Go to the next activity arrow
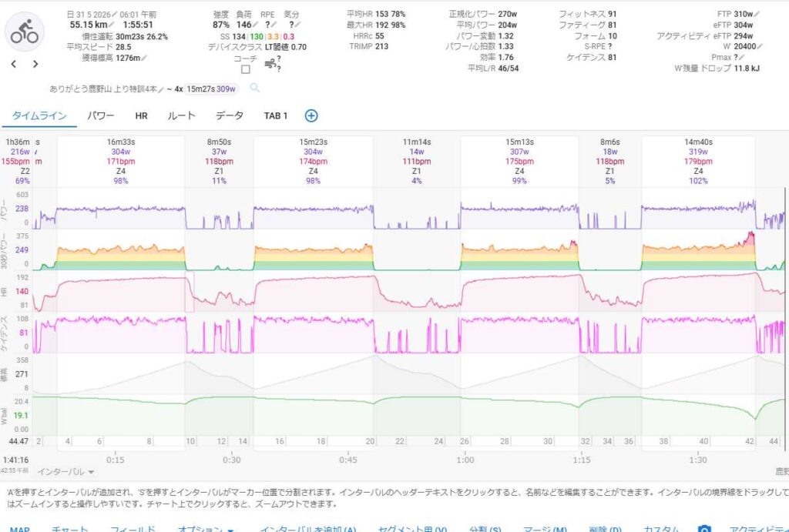The width and height of the screenshot is (789, 532). click(35, 64)
